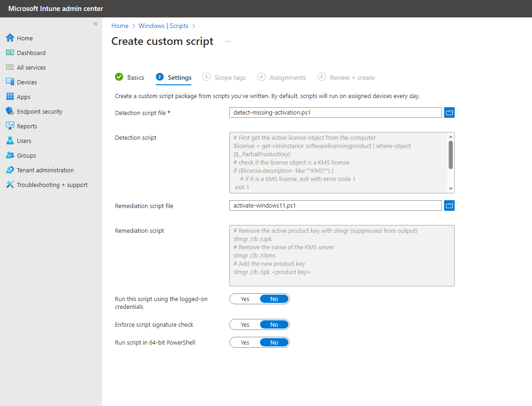The image size is (532, 406).
Task: Click the chevron after Windows | Scripts
Action: [194, 26]
